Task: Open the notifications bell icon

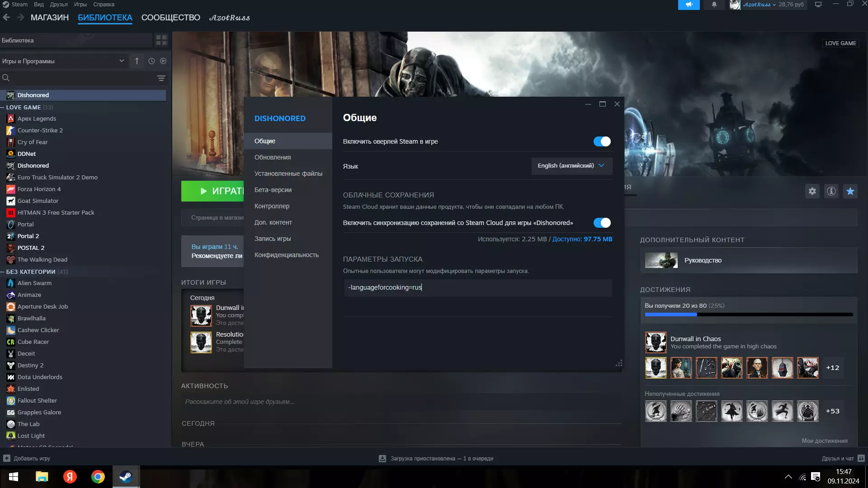Action: click(714, 5)
